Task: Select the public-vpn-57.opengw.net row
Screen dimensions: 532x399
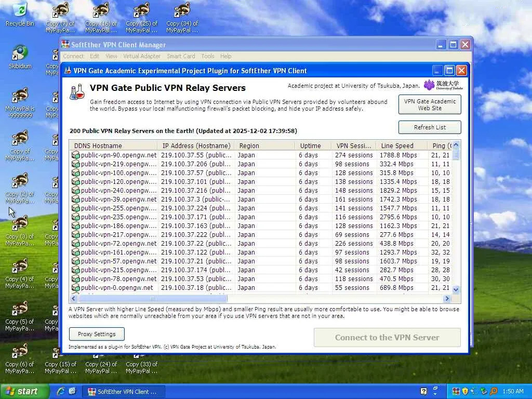Action: 261,261
